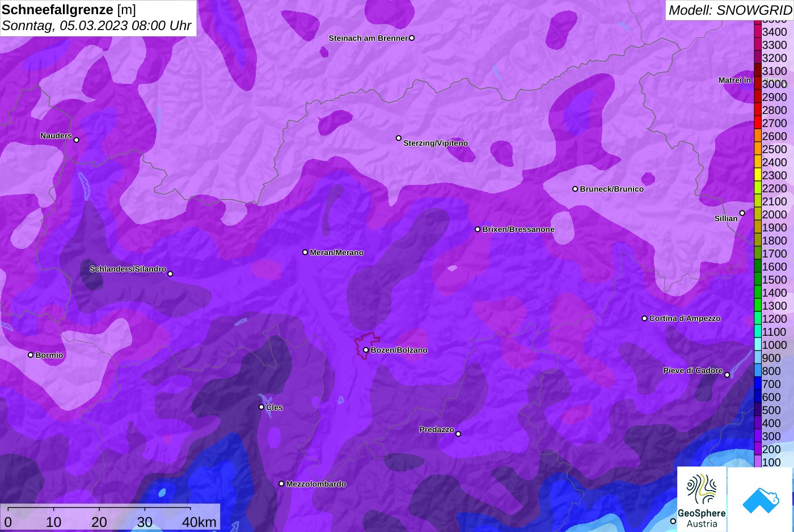
Task: Click the Sillian location marker dot
Action: 742,213
